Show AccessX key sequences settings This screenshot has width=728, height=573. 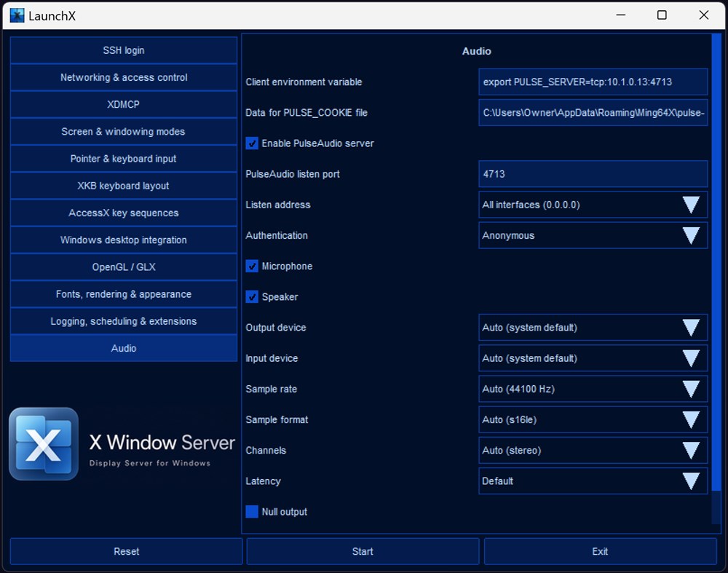(x=124, y=213)
